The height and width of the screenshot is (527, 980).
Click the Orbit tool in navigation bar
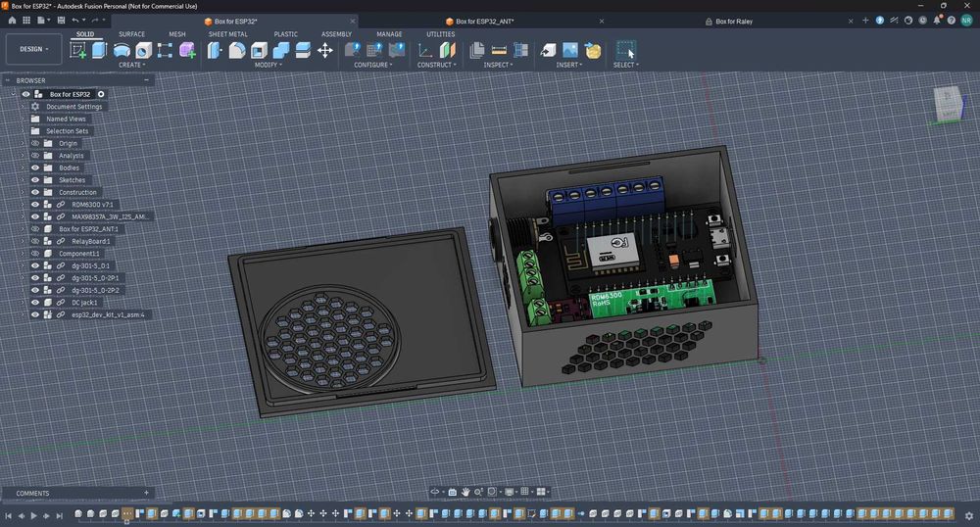[435, 492]
